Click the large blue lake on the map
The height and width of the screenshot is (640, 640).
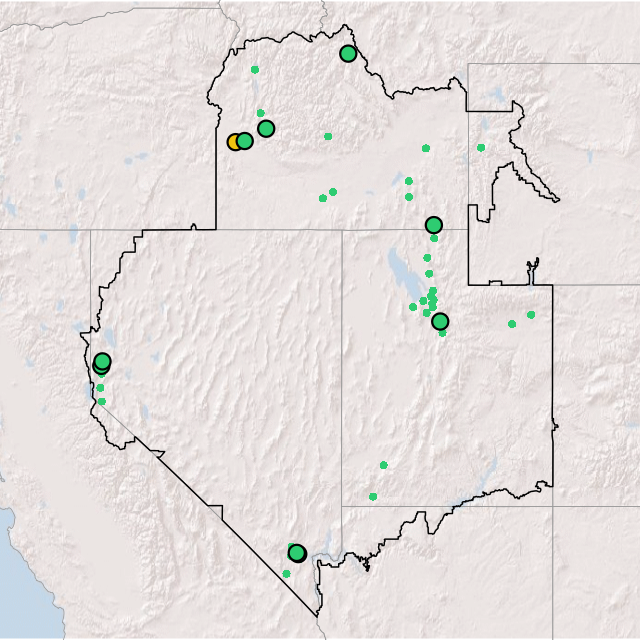399,270
